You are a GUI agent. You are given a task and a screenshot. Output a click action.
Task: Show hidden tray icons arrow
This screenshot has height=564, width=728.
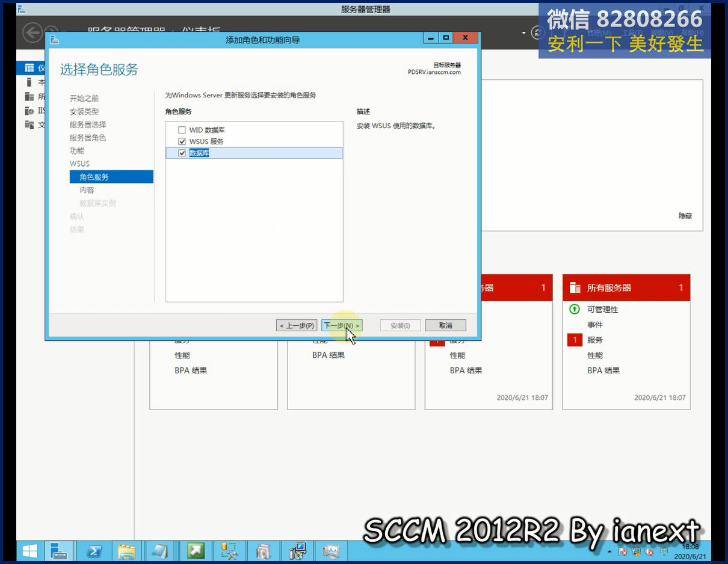tap(610, 551)
